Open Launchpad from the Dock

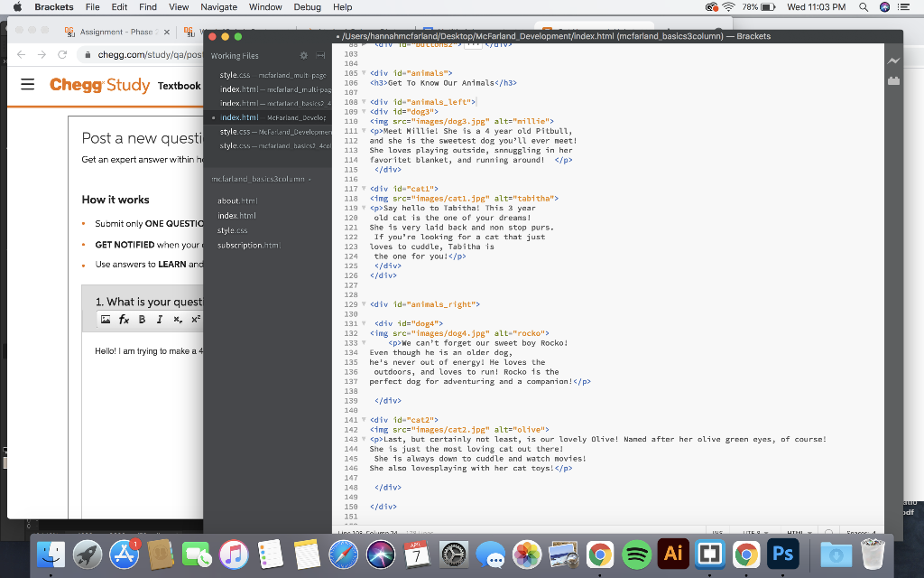(x=88, y=555)
